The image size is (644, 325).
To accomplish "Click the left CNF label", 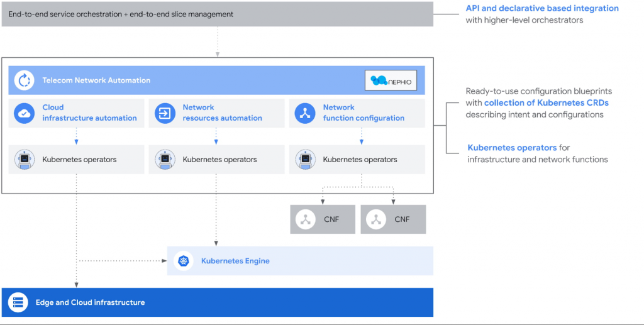I will click(x=331, y=219).
